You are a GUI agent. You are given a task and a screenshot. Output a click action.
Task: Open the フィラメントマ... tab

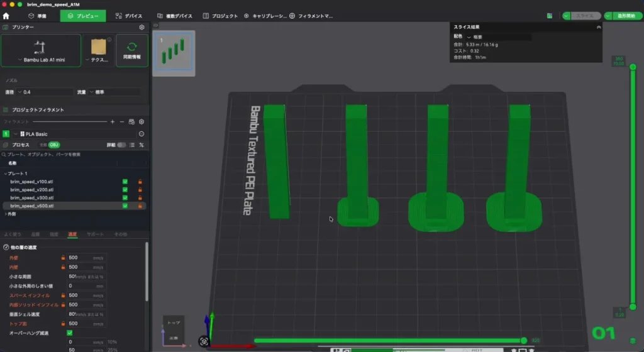pyautogui.click(x=311, y=16)
